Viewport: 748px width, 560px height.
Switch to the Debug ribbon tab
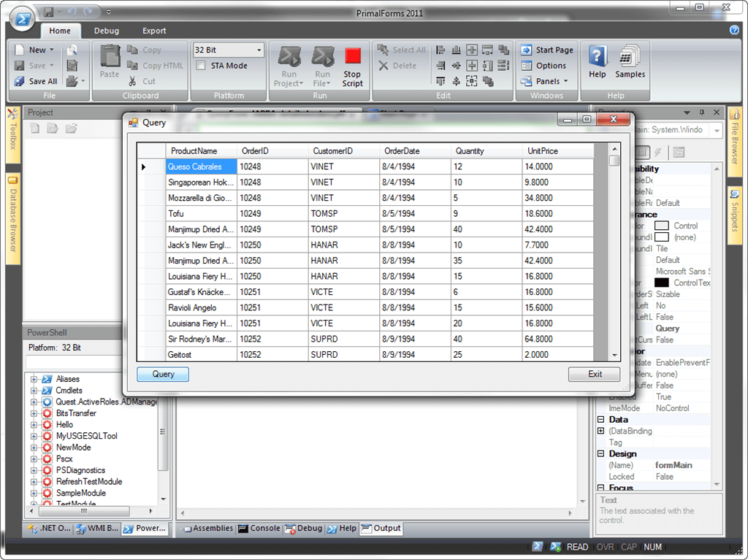[x=107, y=31]
